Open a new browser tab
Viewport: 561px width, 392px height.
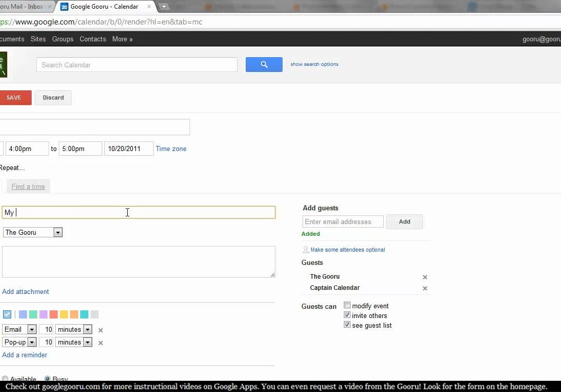pos(164,7)
